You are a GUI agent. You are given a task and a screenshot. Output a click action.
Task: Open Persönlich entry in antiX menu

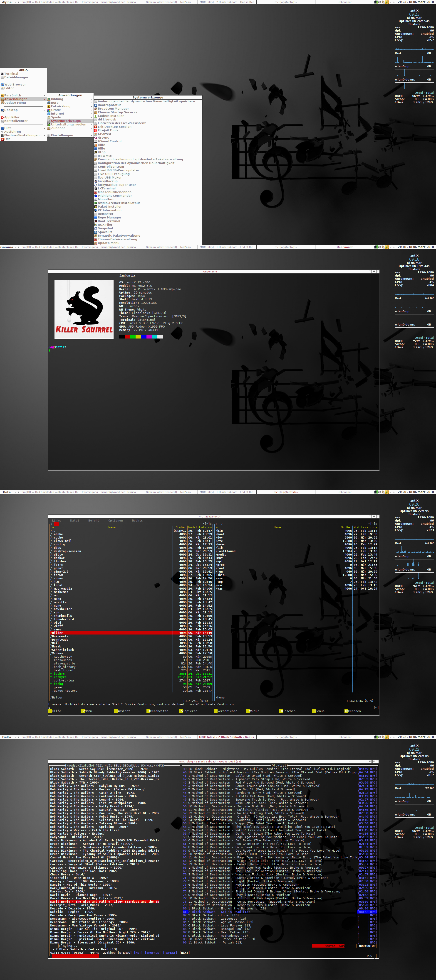coord(23,96)
